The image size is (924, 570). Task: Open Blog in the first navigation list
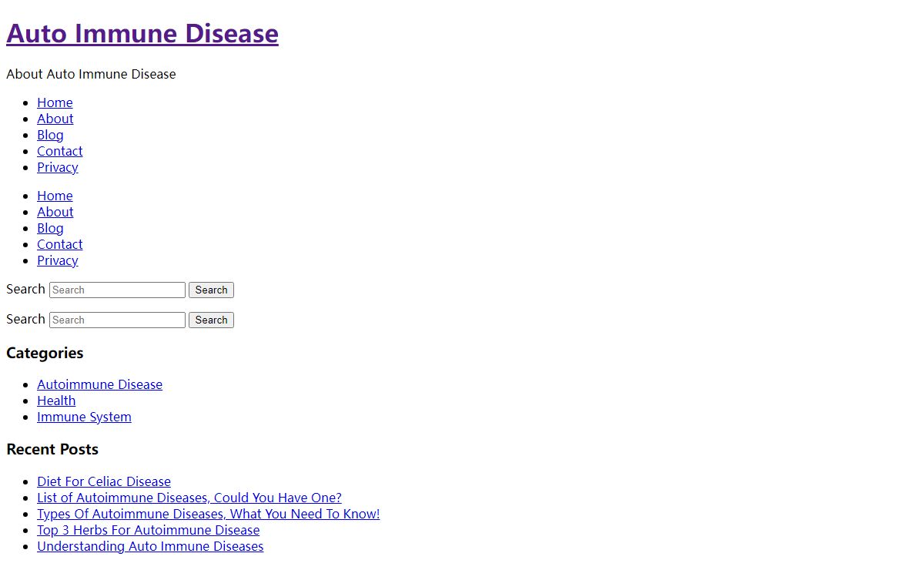point(50,135)
